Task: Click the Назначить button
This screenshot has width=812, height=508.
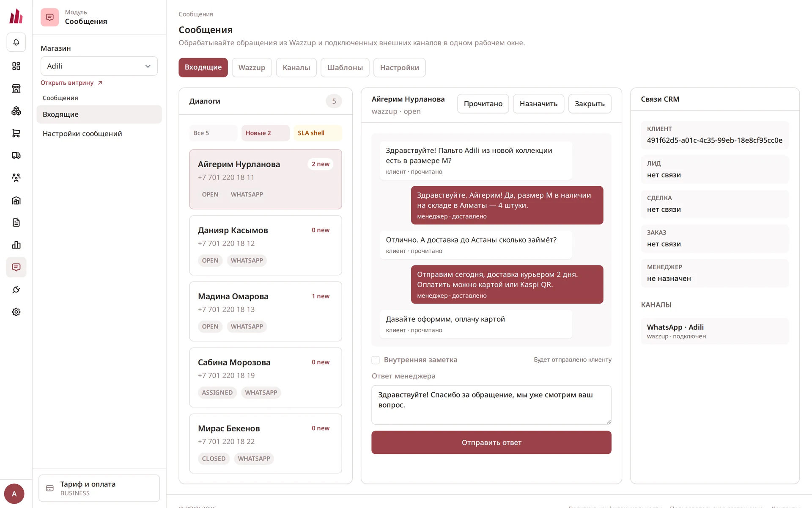Action: click(538, 104)
